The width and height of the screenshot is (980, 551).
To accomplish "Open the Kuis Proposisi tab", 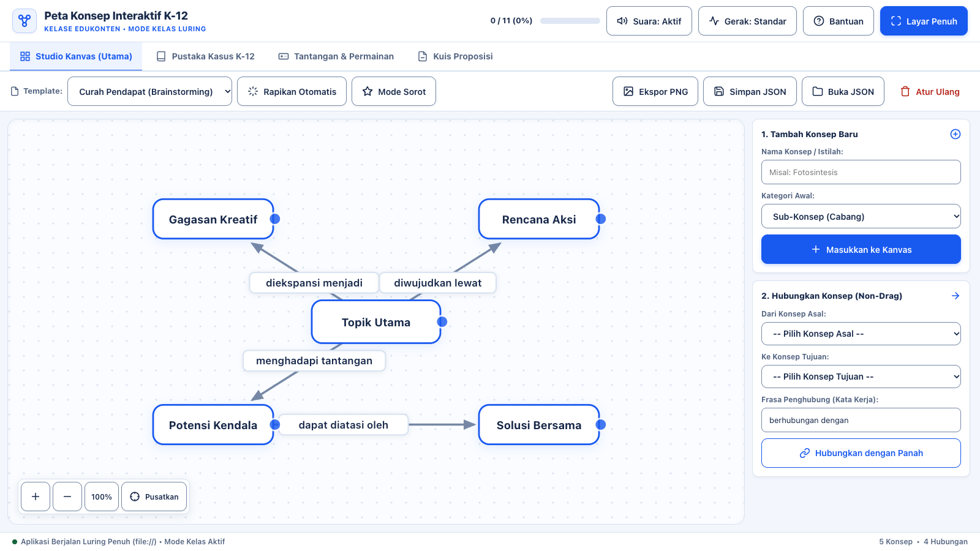I will point(455,56).
